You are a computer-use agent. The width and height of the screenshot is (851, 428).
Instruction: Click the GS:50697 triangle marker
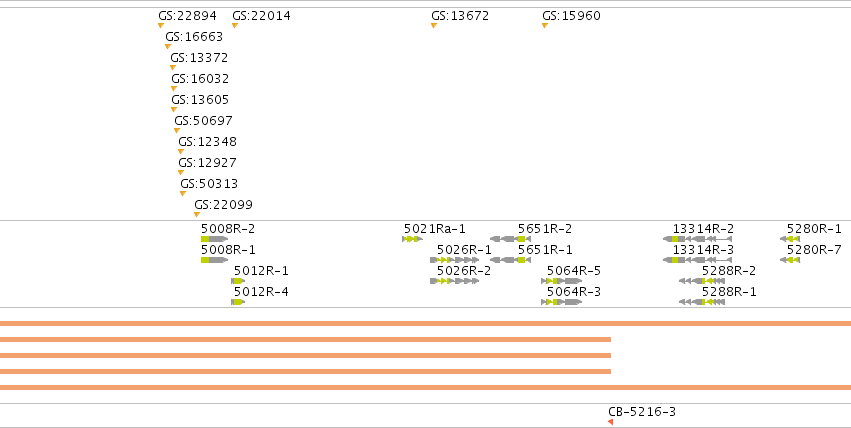point(177,131)
